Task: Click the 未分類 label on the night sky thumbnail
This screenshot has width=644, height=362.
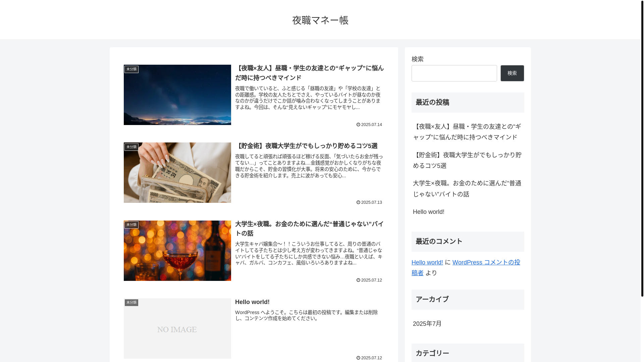Action: click(x=131, y=69)
